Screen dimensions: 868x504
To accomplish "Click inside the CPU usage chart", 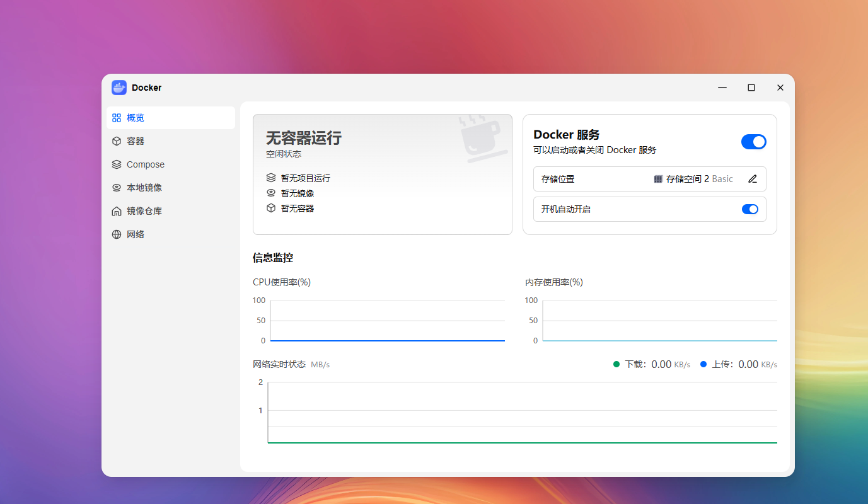I will [388, 321].
